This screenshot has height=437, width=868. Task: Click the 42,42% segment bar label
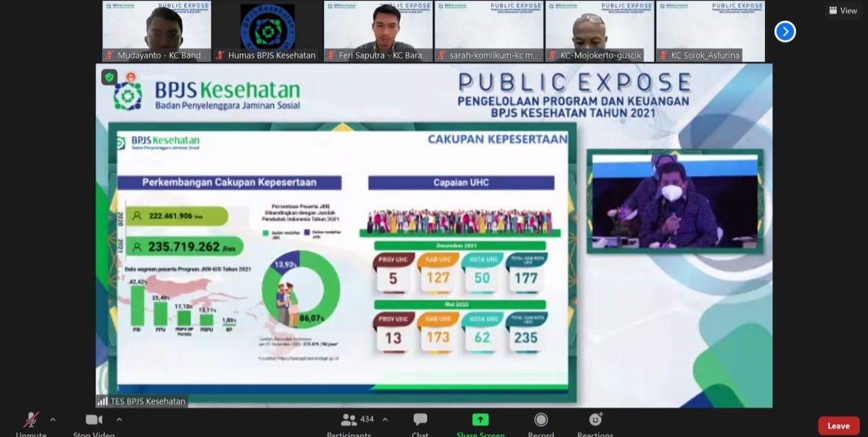point(137,282)
